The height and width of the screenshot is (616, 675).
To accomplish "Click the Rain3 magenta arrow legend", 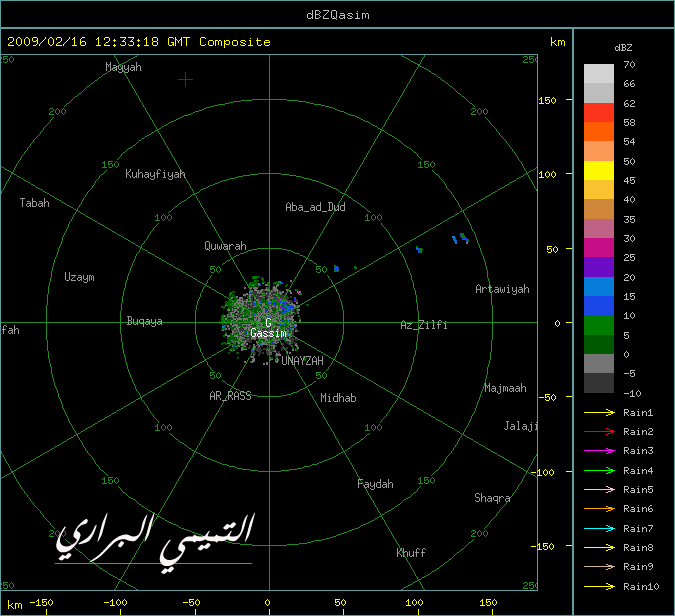I will pos(599,451).
